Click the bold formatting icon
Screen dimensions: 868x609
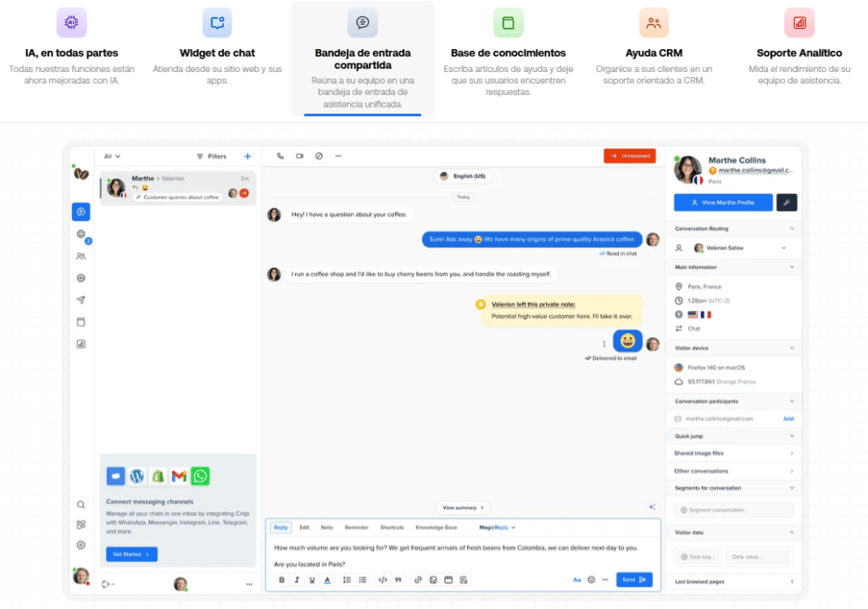pos(281,579)
